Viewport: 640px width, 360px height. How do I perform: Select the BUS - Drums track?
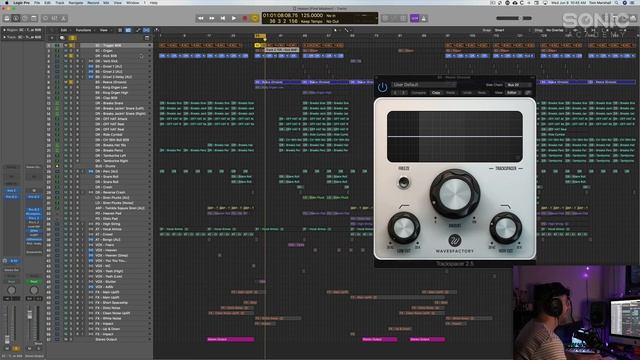[106, 166]
